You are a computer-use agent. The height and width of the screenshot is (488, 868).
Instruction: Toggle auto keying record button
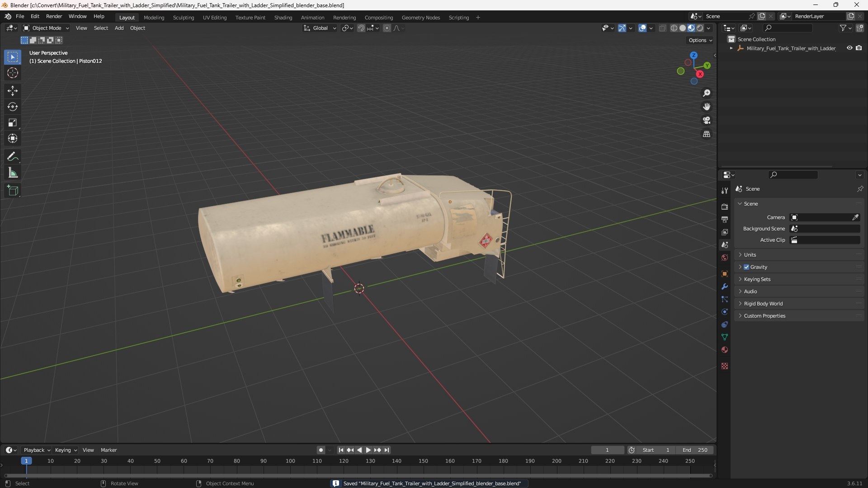coord(321,450)
